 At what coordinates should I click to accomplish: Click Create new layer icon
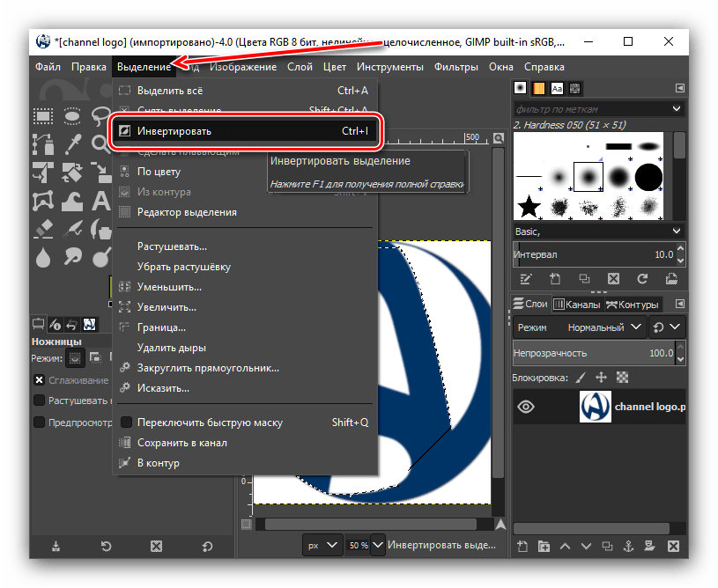(x=522, y=546)
